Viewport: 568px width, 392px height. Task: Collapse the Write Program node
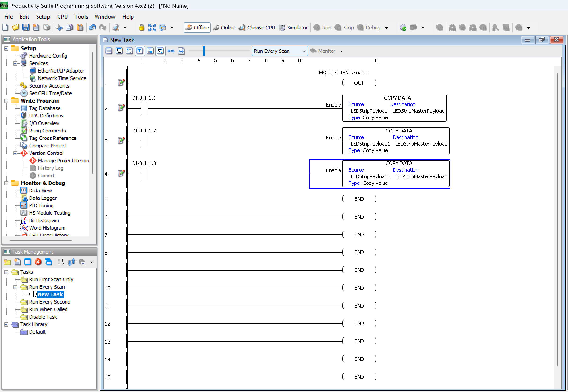point(6,101)
